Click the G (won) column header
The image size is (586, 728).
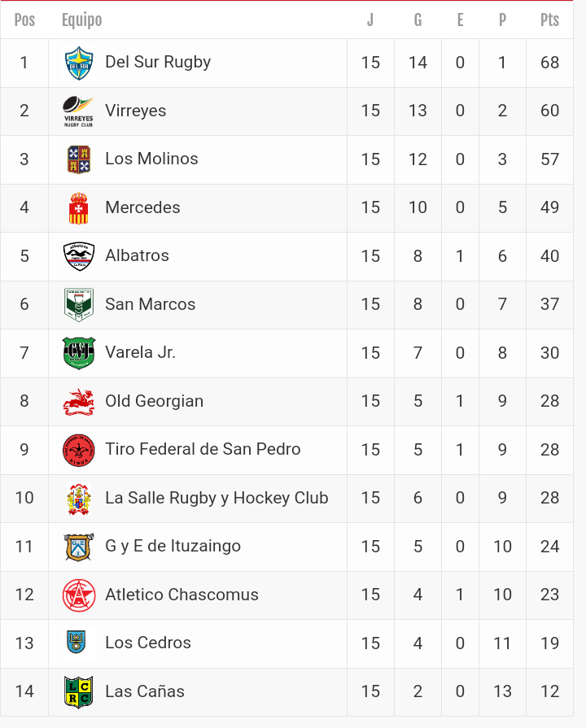(418, 20)
